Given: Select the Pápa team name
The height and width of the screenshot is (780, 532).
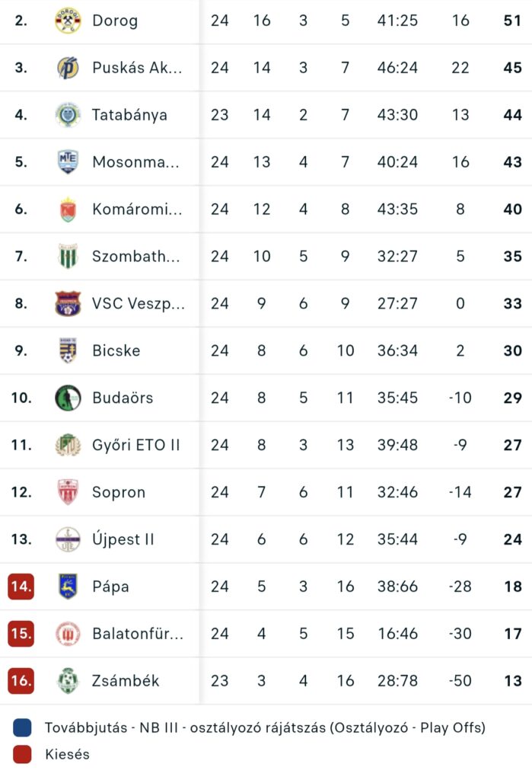Looking at the screenshot, I should [110, 587].
